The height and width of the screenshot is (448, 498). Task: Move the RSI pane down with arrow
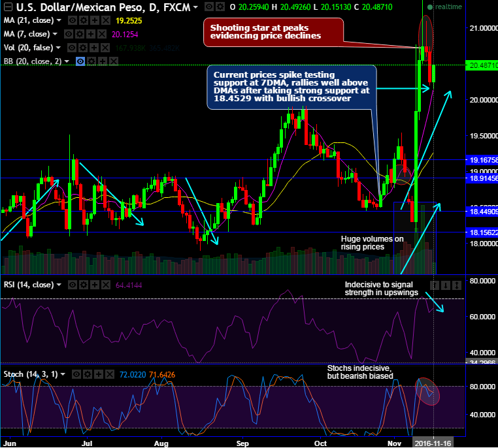click(x=445, y=284)
